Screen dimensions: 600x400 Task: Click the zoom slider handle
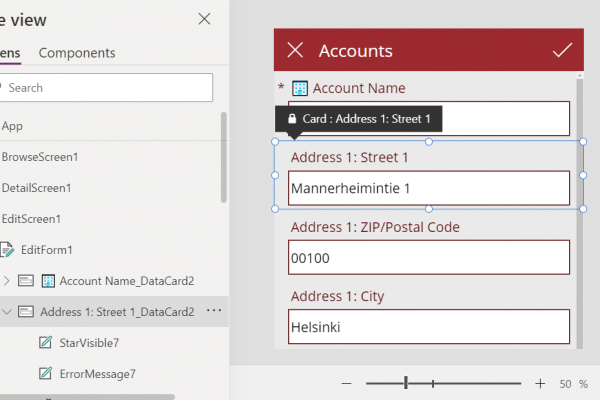pyautogui.click(x=406, y=382)
